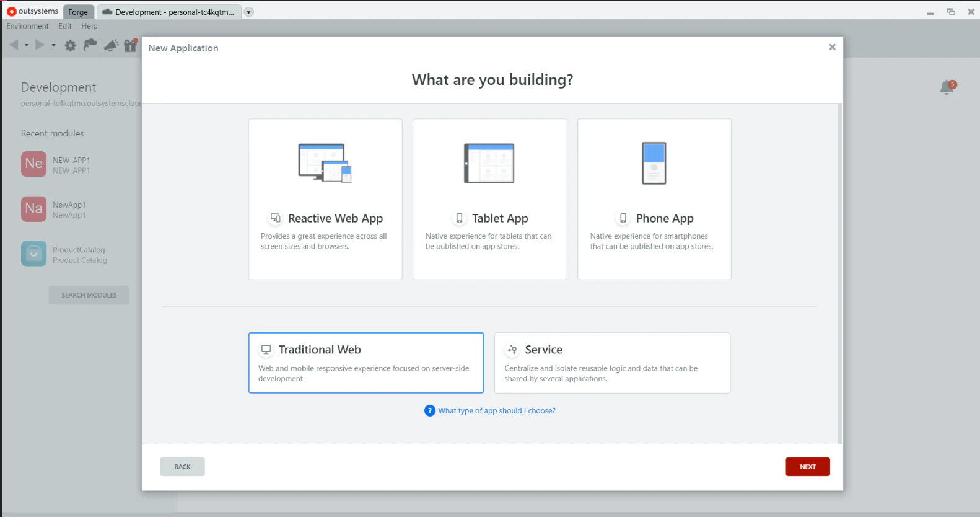Close the New Application dialog
The width and height of the screenshot is (980, 517).
(832, 47)
